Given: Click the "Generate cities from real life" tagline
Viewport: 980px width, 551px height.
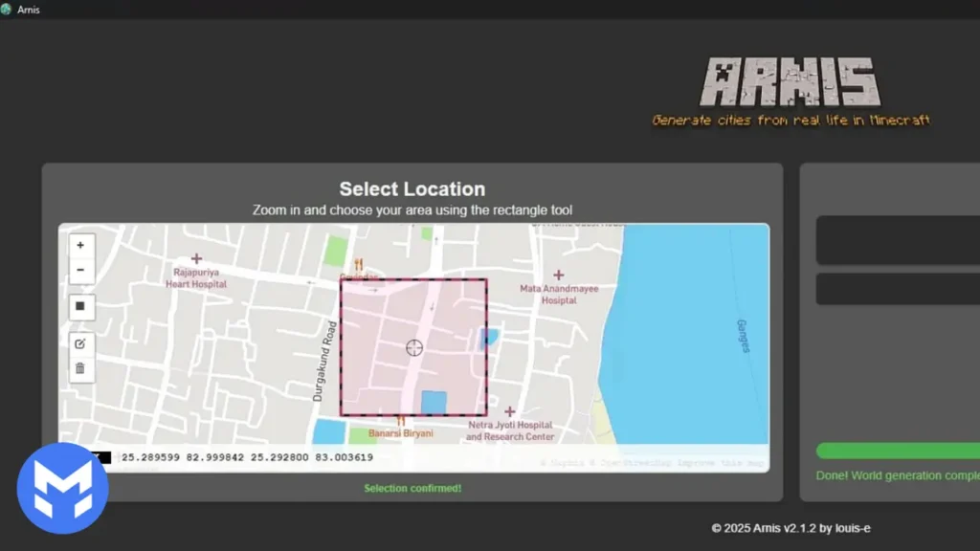Looking at the screenshot, I should [791, 120].
